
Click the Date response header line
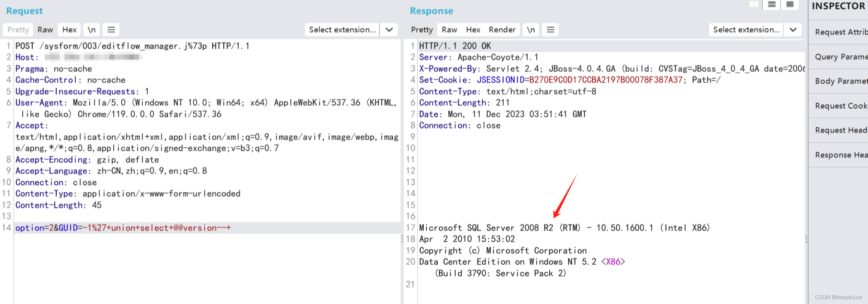[503, 114]
